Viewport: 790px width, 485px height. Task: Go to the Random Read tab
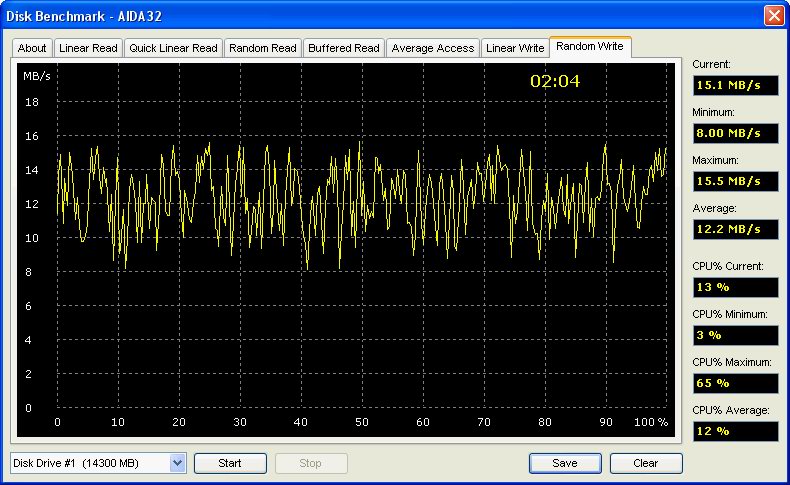(x=262, y=48)
